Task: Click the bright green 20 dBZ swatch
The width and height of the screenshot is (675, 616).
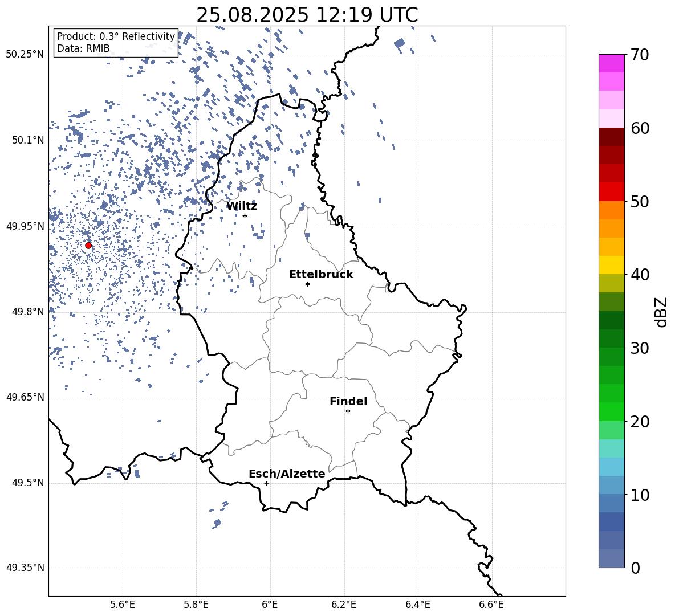Action: pos(612,412)
